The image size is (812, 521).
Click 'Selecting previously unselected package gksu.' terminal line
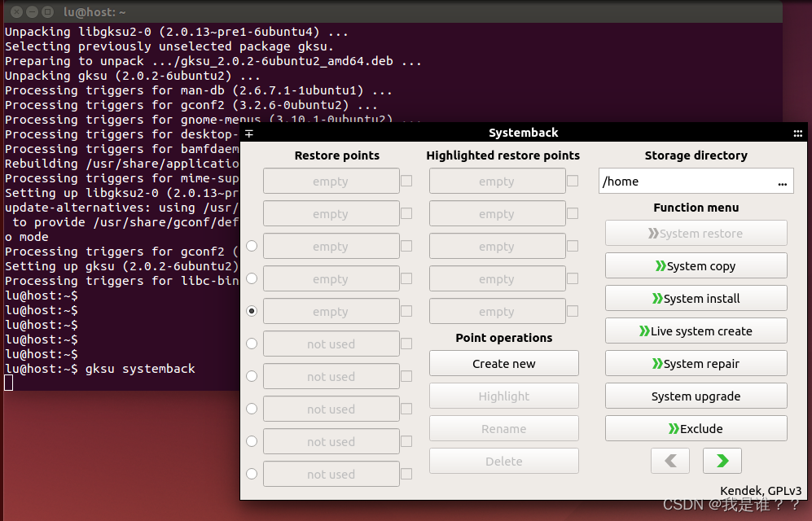point(169,46)
